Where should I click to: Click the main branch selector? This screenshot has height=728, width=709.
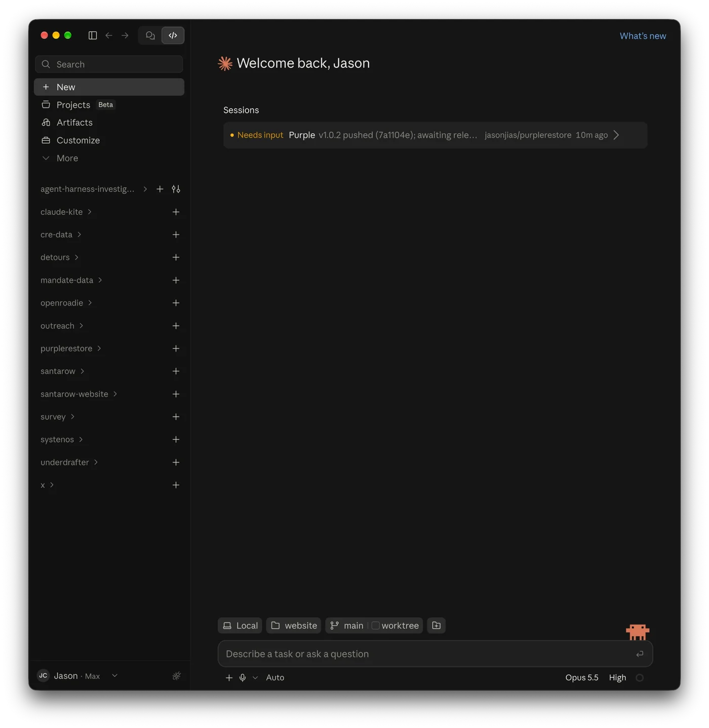[347, 626]
